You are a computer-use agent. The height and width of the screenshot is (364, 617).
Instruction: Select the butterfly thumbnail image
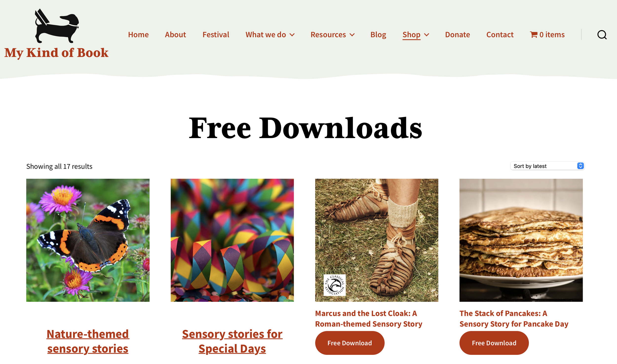pos(88,240)
